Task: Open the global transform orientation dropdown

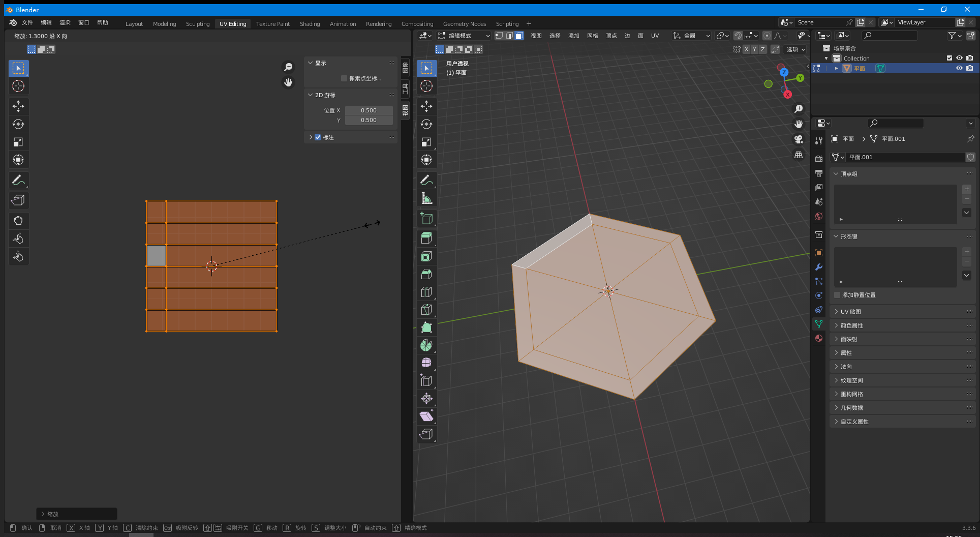Action: click(691, 36)
